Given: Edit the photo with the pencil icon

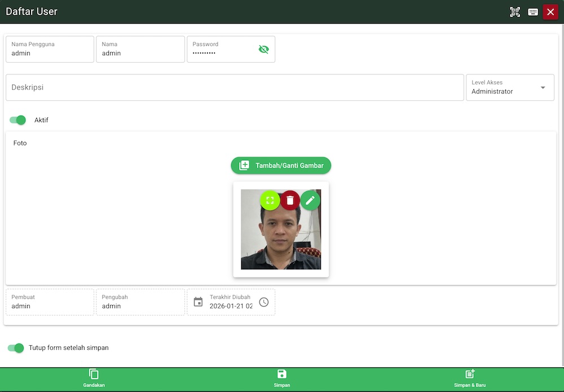Looking at the screenshot, I should pos(310,200).
